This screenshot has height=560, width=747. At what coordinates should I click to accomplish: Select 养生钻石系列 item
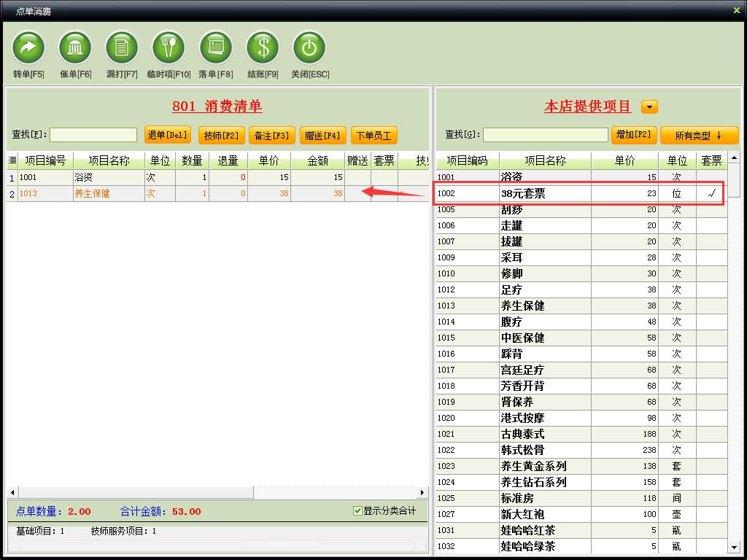point(581,482)
